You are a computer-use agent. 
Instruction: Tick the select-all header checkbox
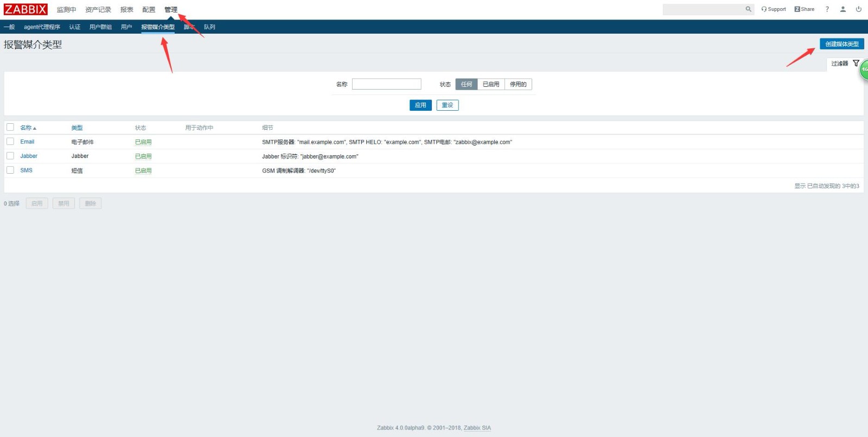[x=10, y=127]
